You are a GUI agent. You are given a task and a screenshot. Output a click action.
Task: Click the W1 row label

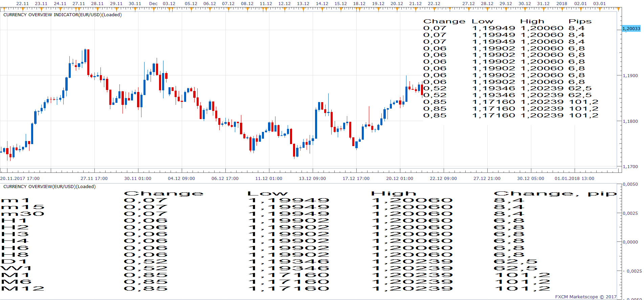click(x=16, y=268)
